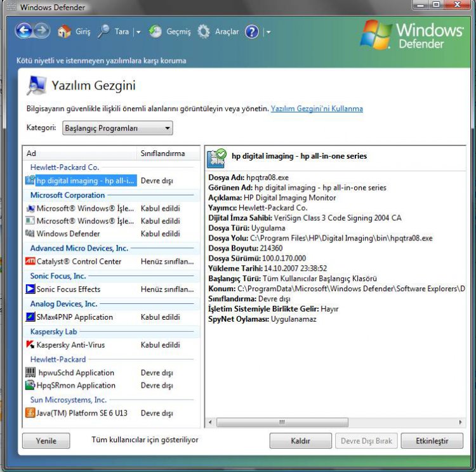Click the Sonic Focus Effects icon
The height and width of the screenshot is (472, 476).
coord(30,289)
